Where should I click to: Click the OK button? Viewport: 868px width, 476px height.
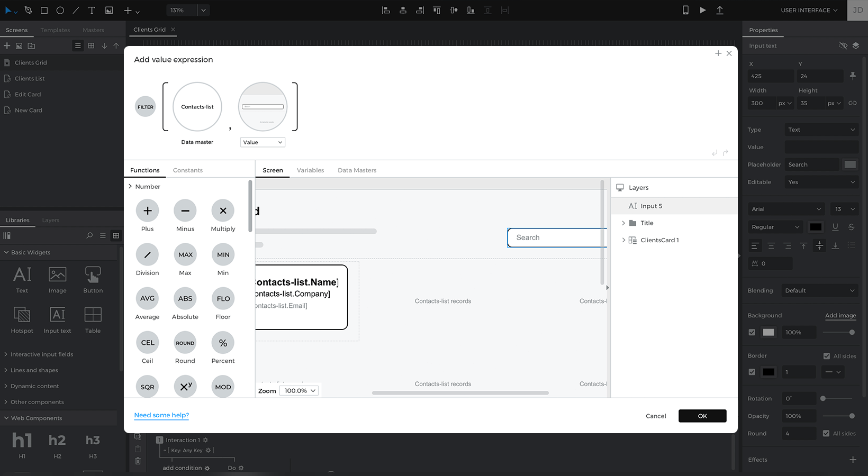tap(702, 416)
